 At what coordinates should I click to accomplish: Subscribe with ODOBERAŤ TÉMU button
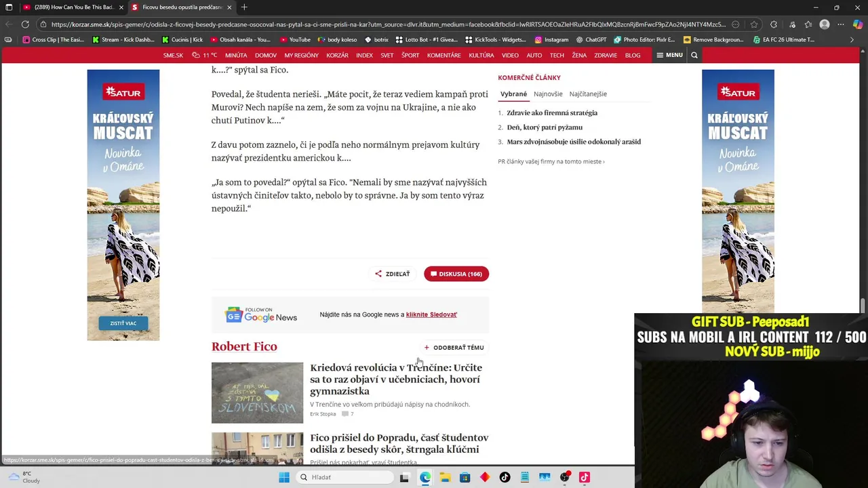coord(454,348)
